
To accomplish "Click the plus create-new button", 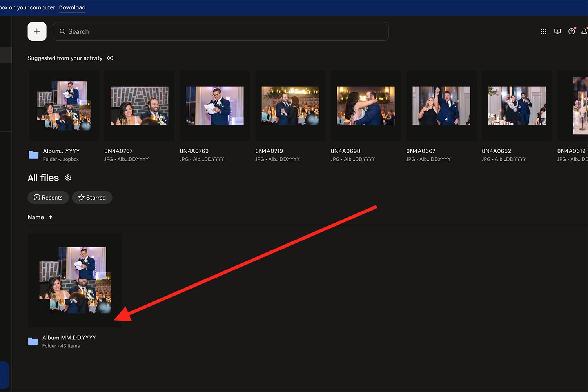I will tap(37, 31).
